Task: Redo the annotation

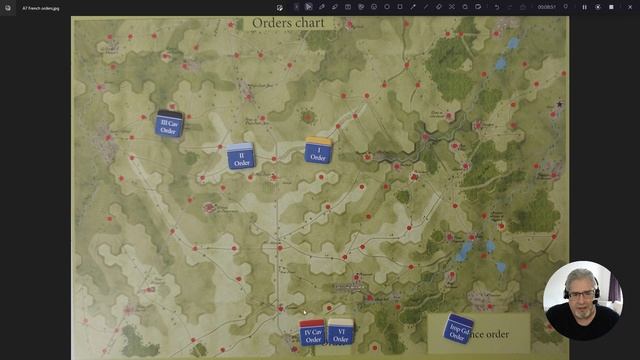Action: click(x=510, y=7)
